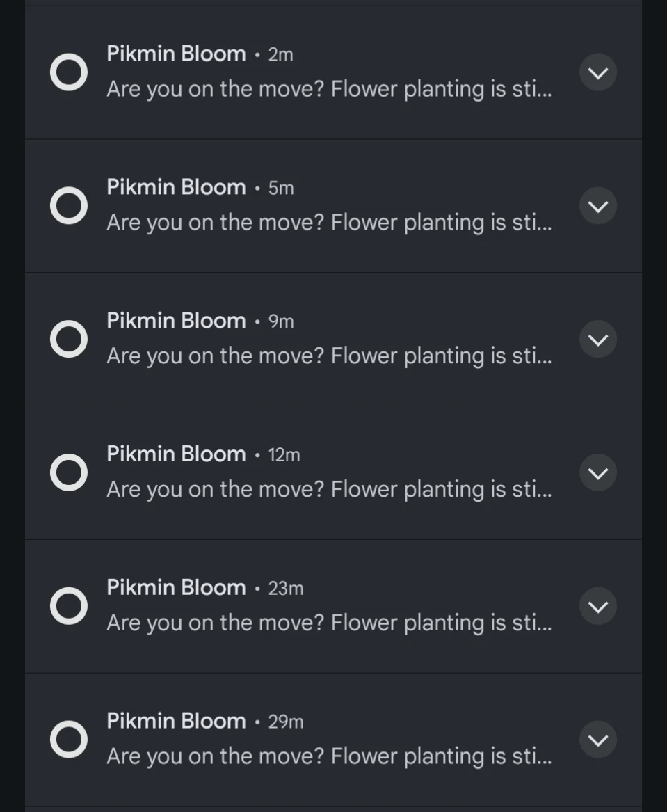Expand the 2m Pikmin Bloom notification
667x812 pixels.
tap(597, 72)
